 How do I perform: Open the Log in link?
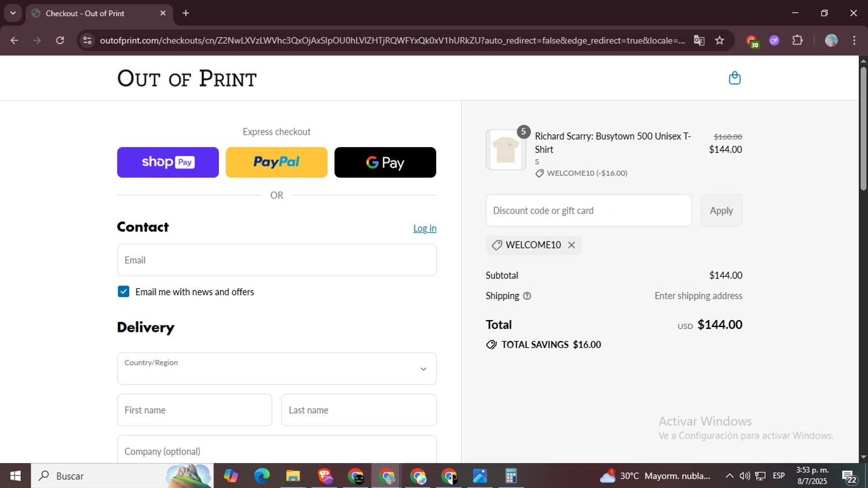pyautogui.click(x=425, y=228)
